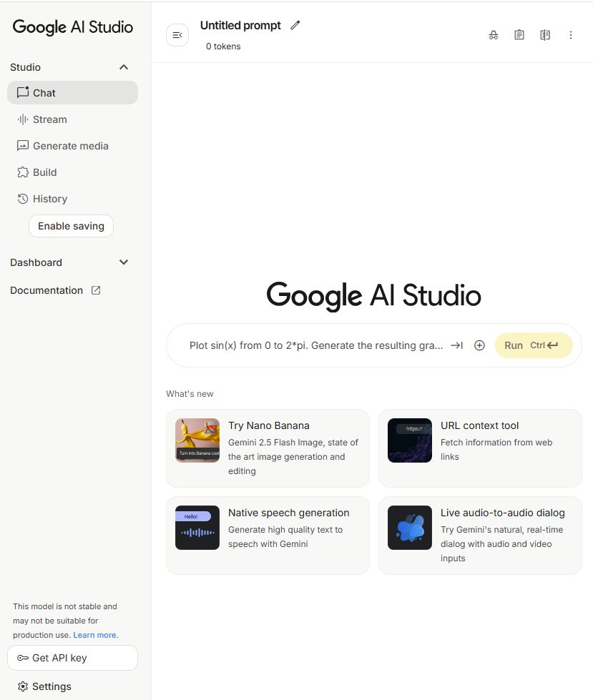Open Generate media in the sidebar
Screen dimensions: 593x700
click(x=72, y=146)
